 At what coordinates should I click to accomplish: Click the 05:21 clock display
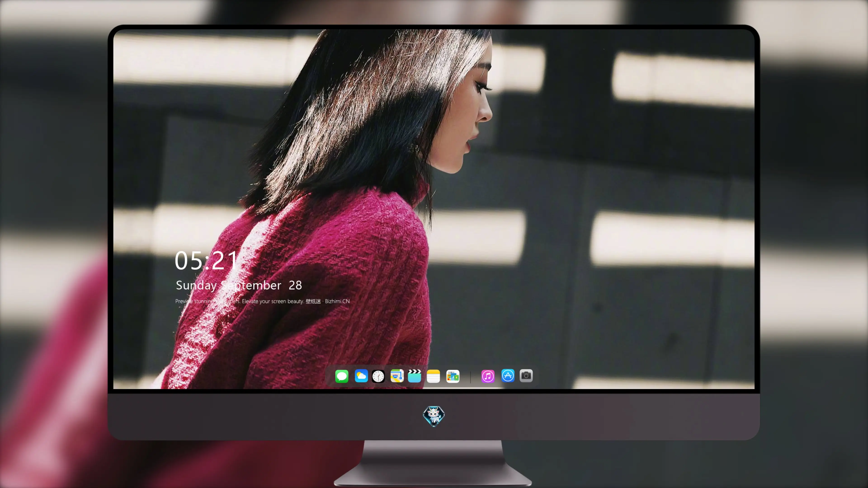[x=206, y=260]
